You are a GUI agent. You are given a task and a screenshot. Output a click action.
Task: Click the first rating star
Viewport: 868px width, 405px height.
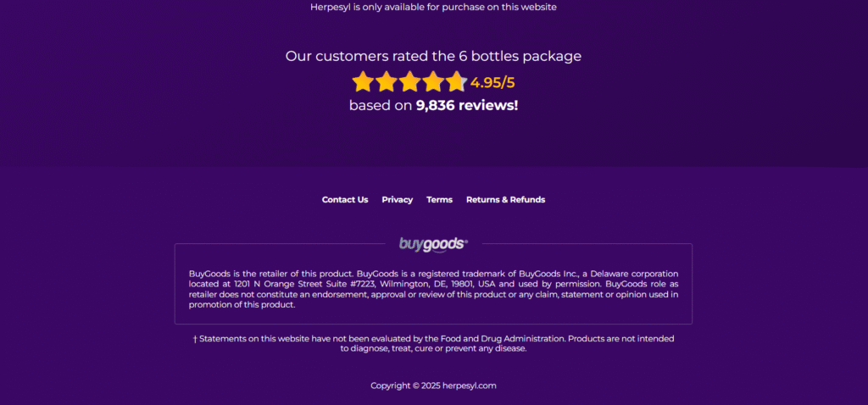363,82
